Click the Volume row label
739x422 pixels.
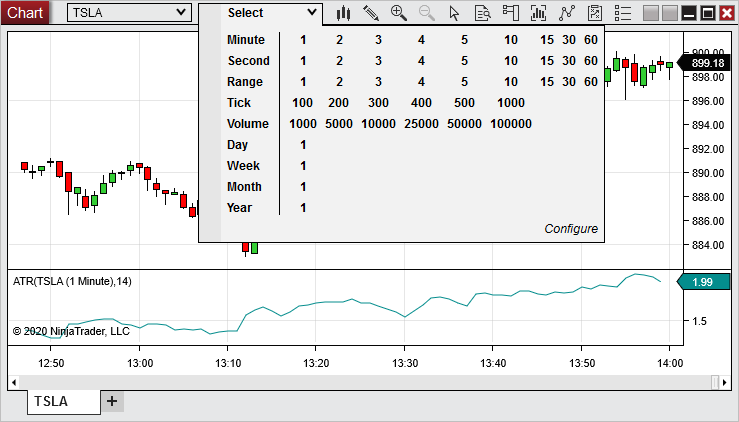[248, 124]
